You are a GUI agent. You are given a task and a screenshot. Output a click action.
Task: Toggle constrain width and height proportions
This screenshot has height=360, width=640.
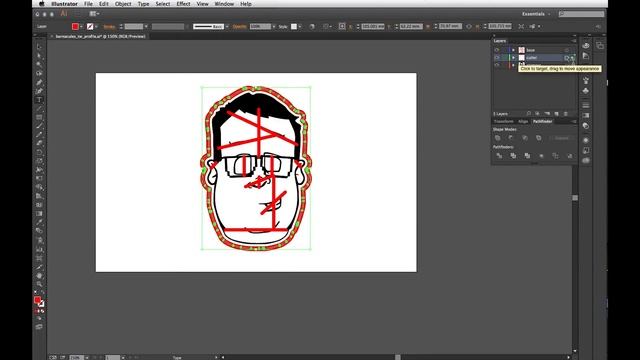tap(469, 27)
